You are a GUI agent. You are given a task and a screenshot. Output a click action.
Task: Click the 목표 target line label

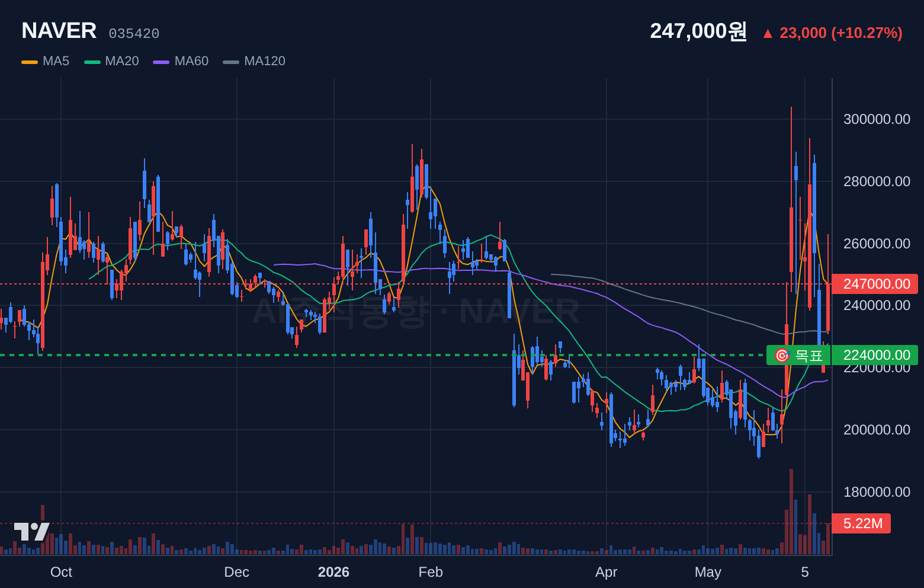pos(798,356)
